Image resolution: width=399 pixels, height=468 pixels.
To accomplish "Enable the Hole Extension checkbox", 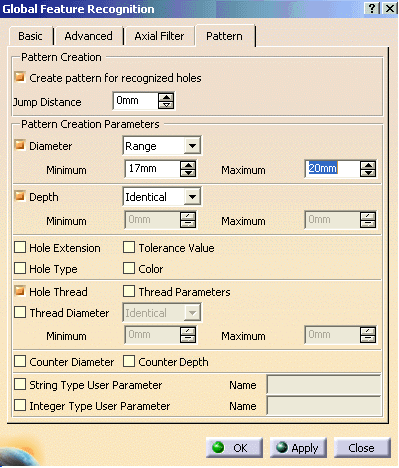I will coord(20,248).
